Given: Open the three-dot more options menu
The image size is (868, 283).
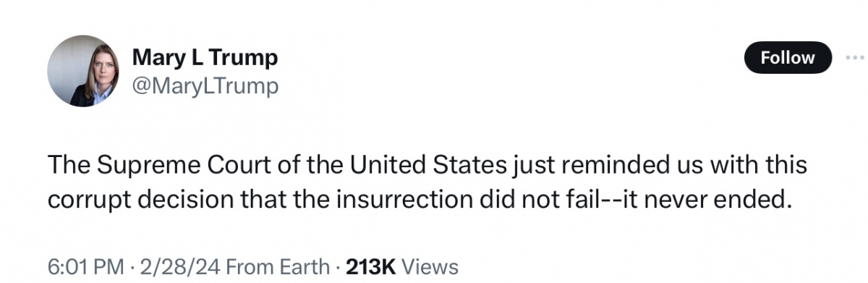Looking at the screenshot, I should click(x=855, y=58).
